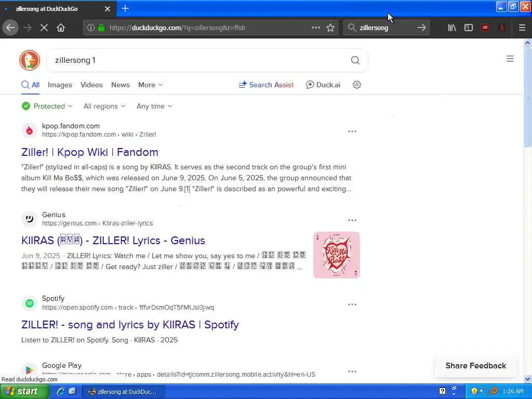This screenshot has height=399, width=532.
Task: Click zillersong at DuckDuckGo taskbar button
Action: click(124, 392)
